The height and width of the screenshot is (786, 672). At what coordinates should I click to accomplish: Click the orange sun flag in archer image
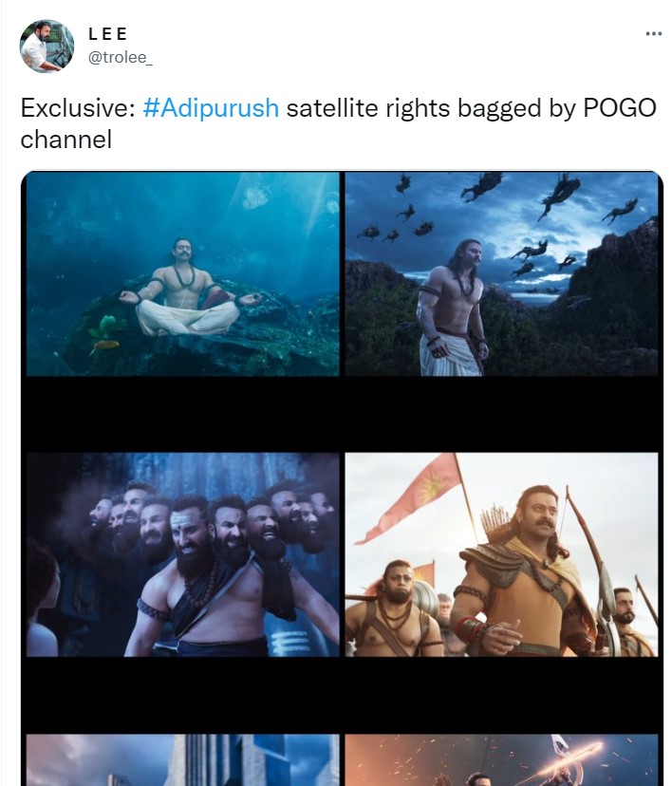click(420, 493)
